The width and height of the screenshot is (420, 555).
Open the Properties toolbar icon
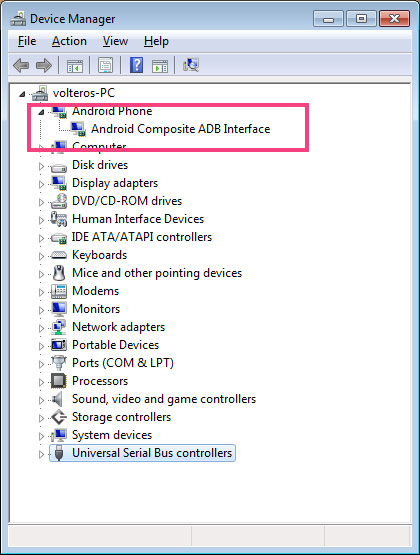[105, 65]
